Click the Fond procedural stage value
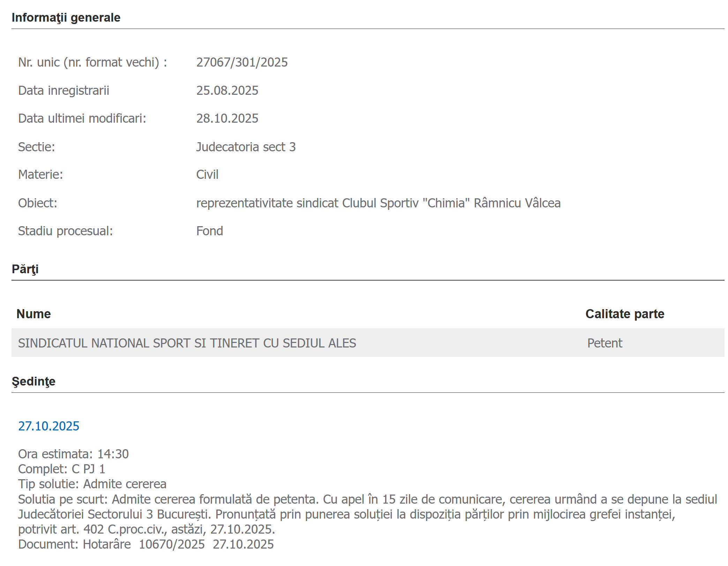728x566 pixels. pyautogui.click(x=209, y=231)
